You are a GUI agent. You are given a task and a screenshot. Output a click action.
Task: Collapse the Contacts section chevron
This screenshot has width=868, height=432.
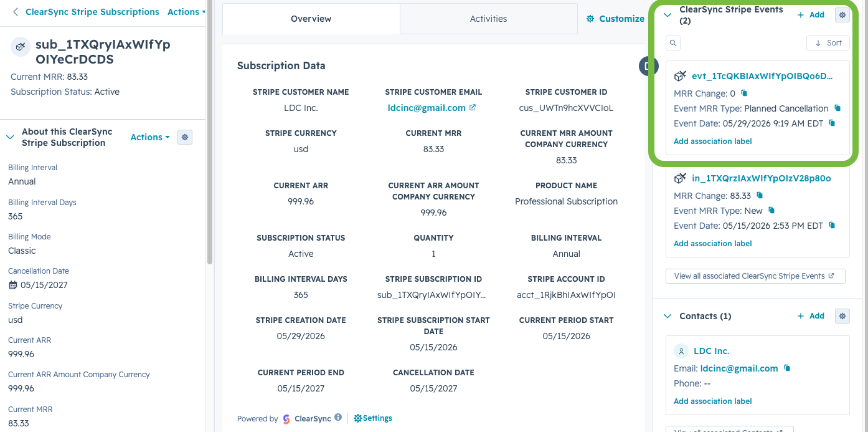click(668, 316)
